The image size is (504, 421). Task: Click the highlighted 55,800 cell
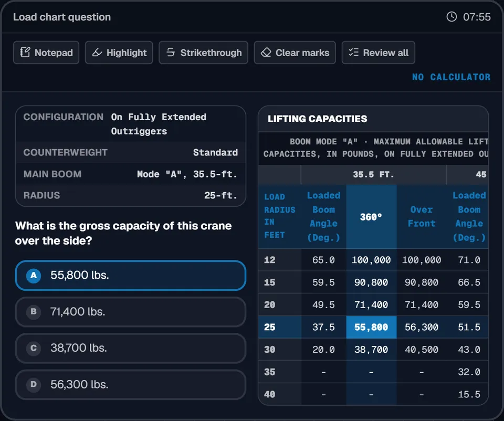(x=371, y=327)
